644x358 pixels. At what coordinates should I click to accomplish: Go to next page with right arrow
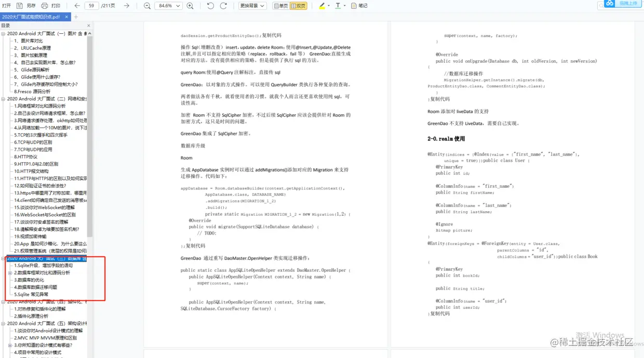127,6
